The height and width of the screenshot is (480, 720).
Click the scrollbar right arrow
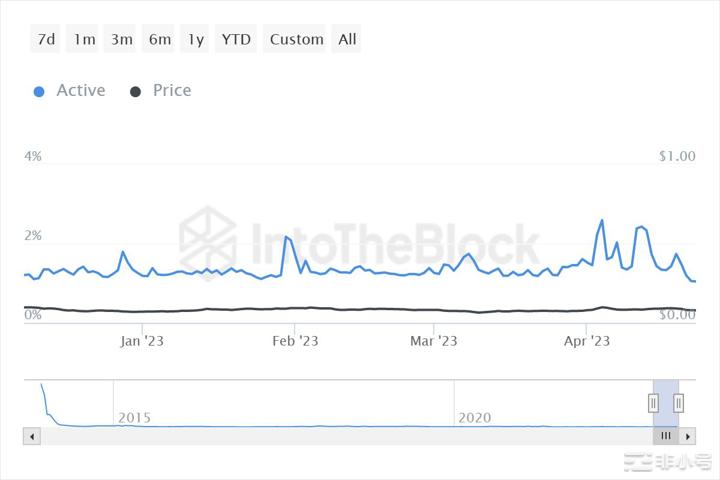pyautogui.click(x=687, y=437)
